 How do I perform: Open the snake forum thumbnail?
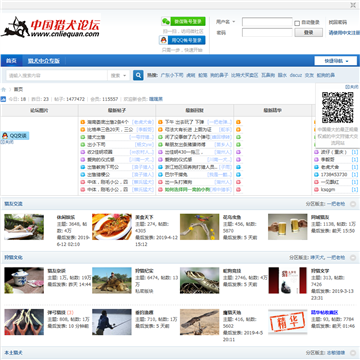pos(200,281)
